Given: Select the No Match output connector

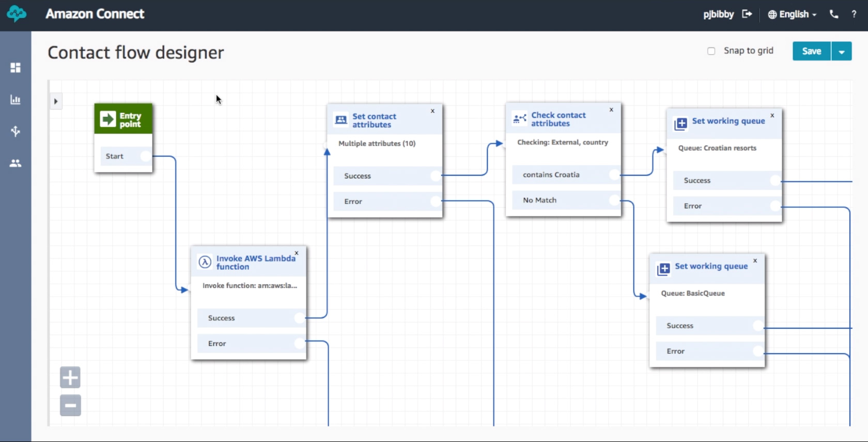Looking at the screenshot, I should coord(614,200).
